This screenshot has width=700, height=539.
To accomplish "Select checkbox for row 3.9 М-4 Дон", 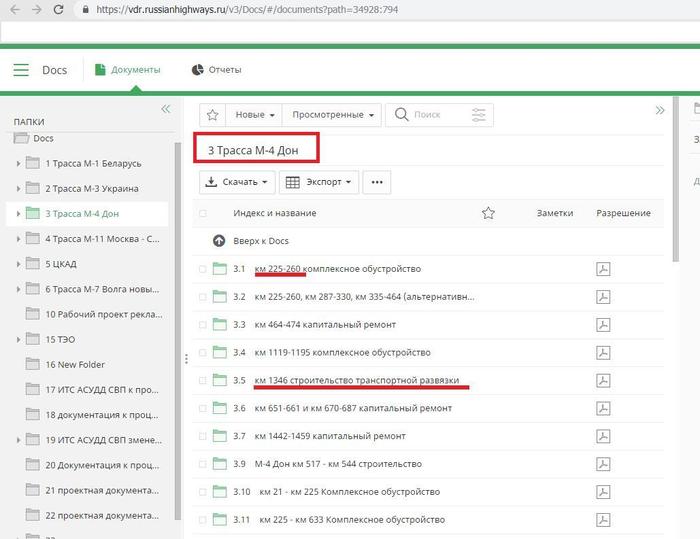I will (203, 465).
